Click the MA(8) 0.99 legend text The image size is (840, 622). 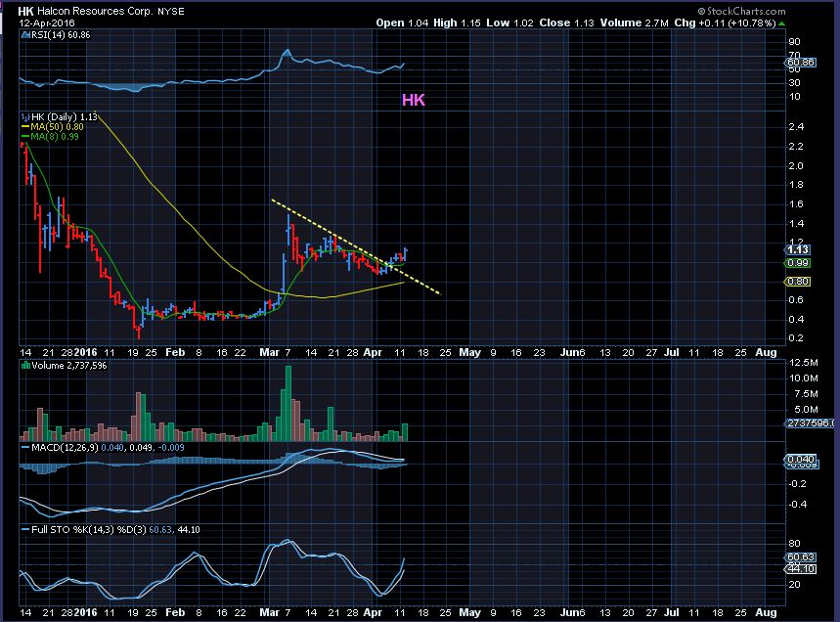pos(55,137)
